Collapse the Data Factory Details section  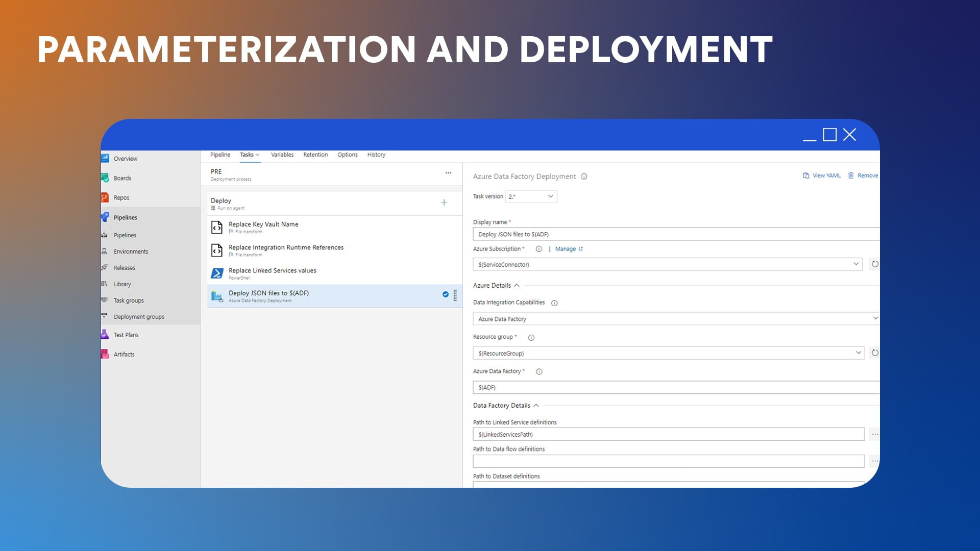tap(536, 406)
